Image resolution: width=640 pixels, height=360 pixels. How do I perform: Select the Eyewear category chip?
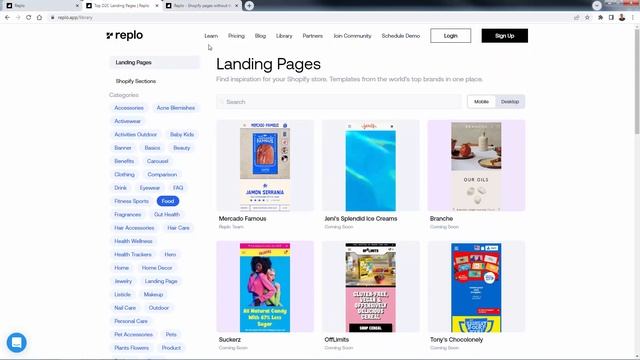pyautogui.click(x=150, y=188)
